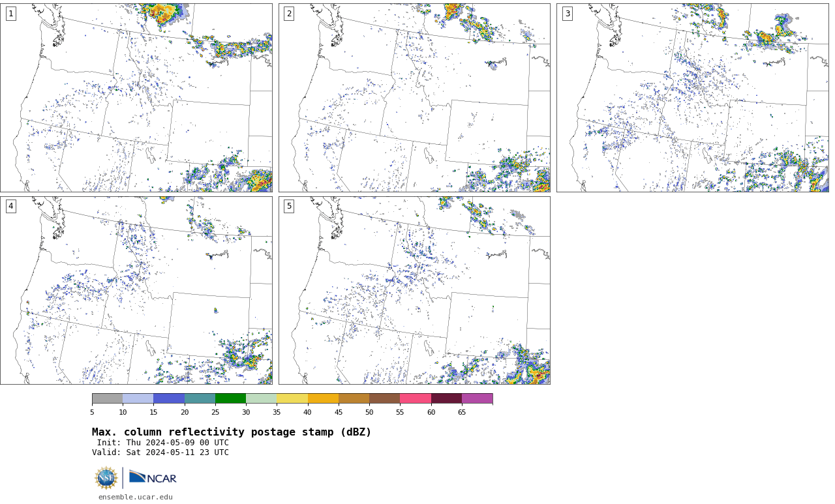
Task: Click the orange 40-45 dBZ swatch
Action: tap(323, 398)
